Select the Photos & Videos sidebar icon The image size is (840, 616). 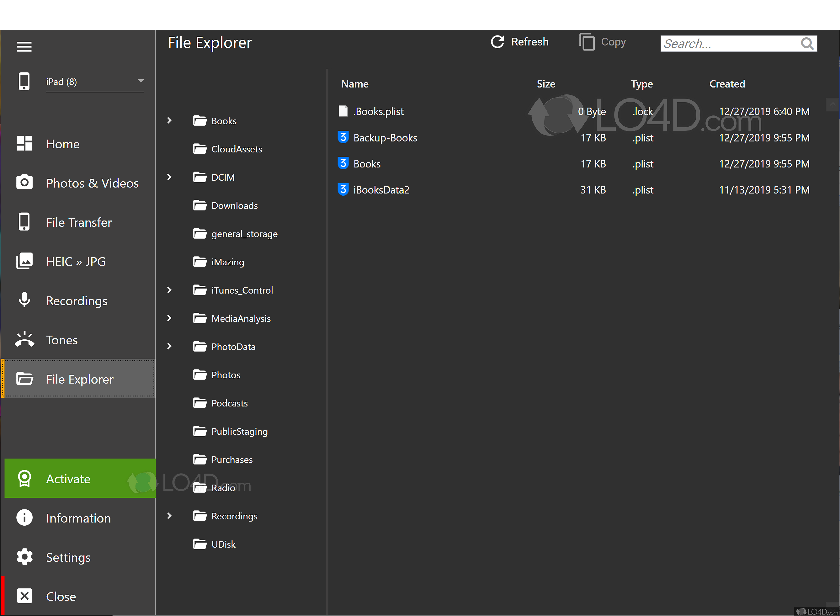pyautogui.click(x=24, y=182)
